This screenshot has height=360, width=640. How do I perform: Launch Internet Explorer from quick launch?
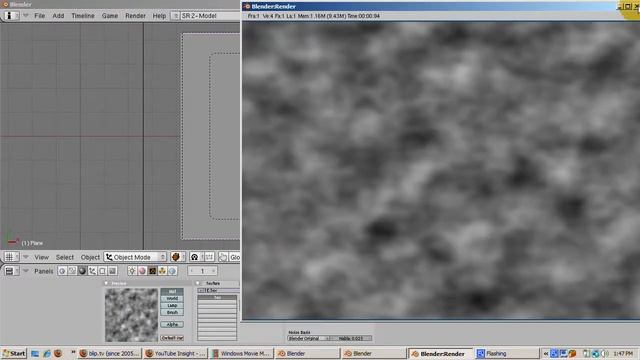pyautogui.click(x=47, y=353)
